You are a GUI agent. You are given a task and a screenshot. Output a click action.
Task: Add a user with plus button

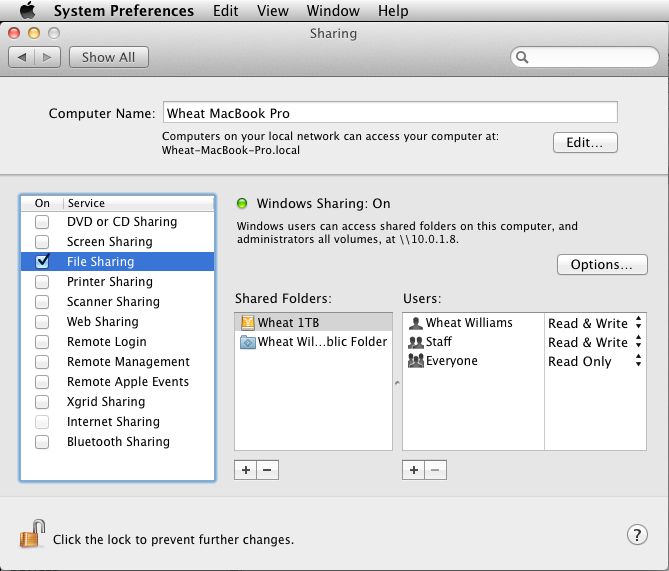pyautogui.click(x=413, y=470)
